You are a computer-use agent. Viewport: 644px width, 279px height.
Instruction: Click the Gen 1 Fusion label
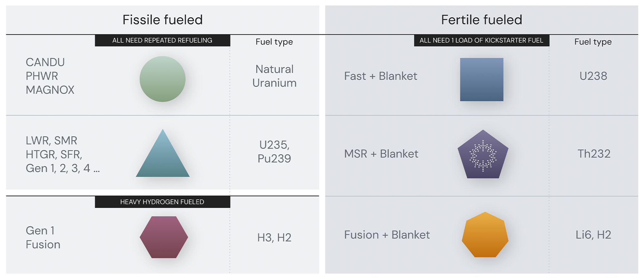43,238
